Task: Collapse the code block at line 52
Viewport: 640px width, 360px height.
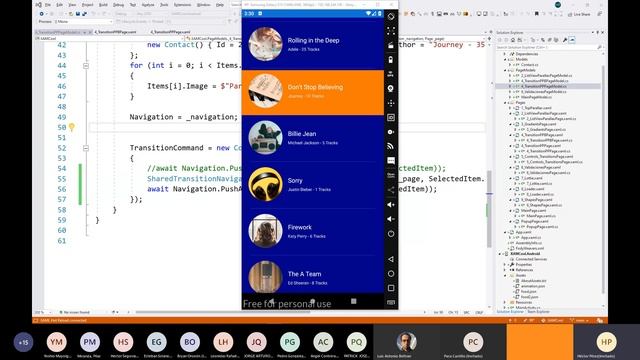Action: click(86, 148)
